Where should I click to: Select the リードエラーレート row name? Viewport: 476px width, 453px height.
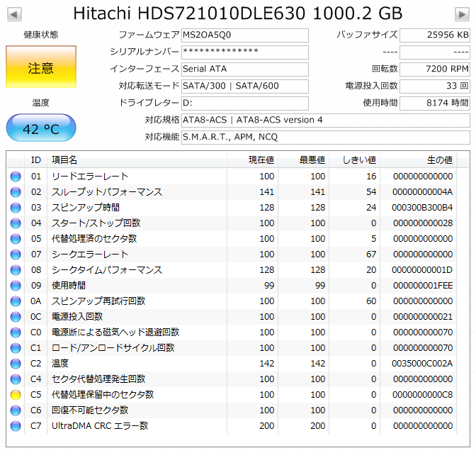tap(90, 177)
